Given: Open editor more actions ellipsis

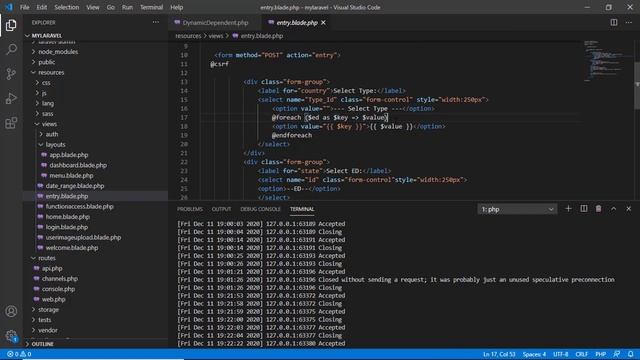Looking at the screenshot, I should [629, 22].
